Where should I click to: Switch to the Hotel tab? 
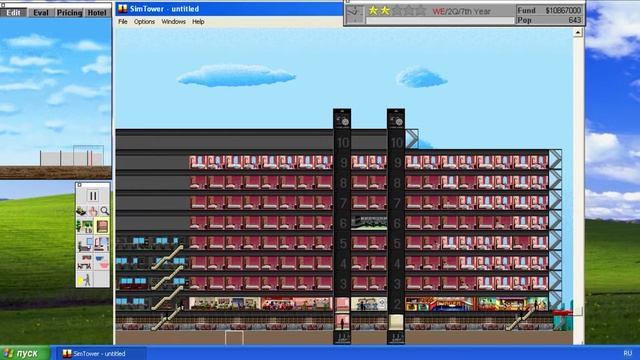pos(97,13)
